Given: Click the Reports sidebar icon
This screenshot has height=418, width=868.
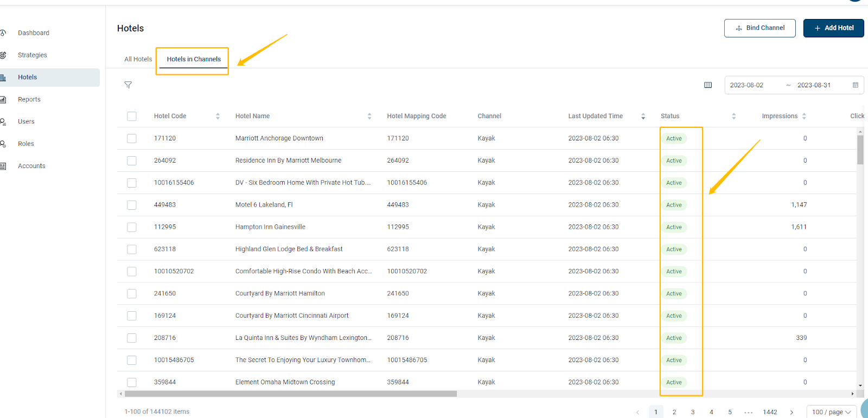Looking at the screenshot, I should 3,100.
